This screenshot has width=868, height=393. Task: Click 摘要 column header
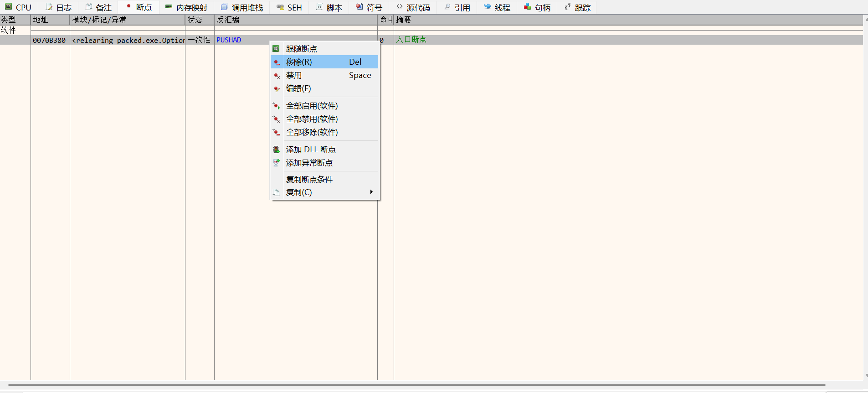[628, 20]
